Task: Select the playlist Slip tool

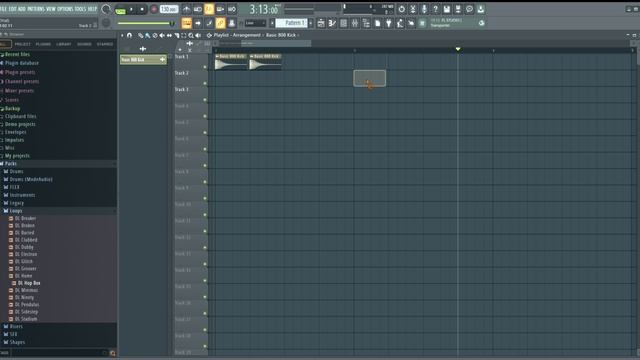Action: (169, 36)
